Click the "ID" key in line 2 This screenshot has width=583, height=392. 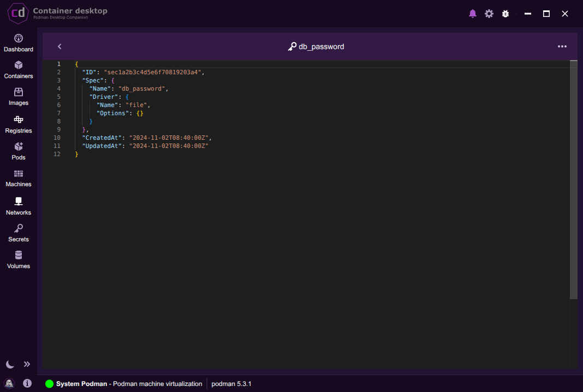89,72
